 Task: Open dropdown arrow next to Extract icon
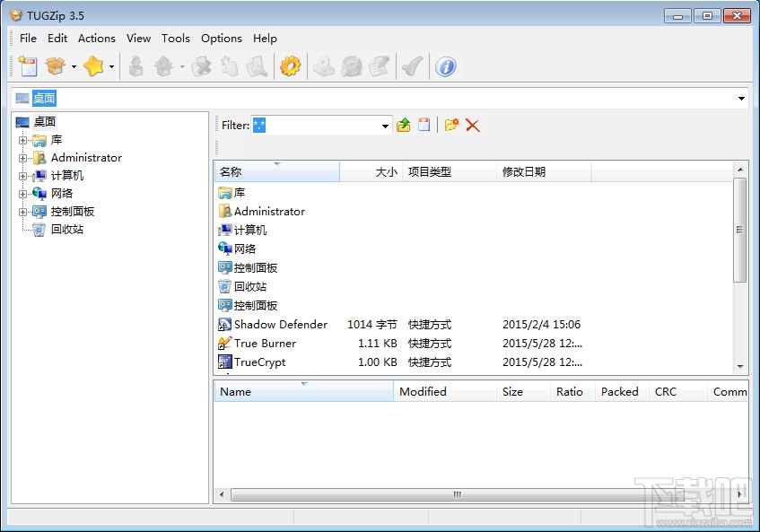coord(182,66)
